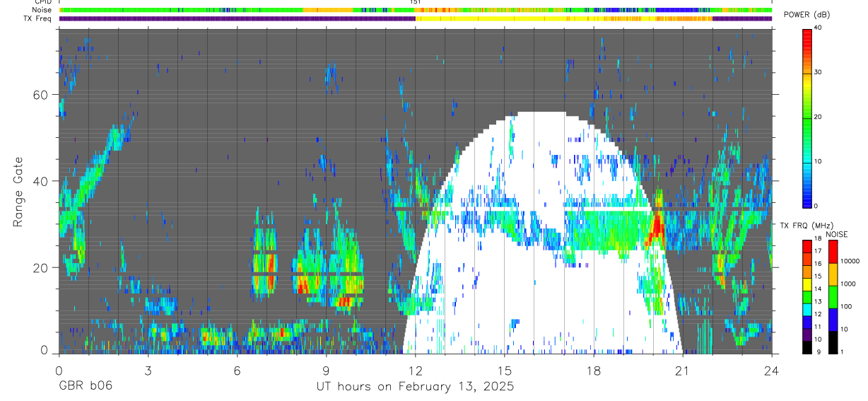This screenshot has width=868, height=401.
Task: Click the range gate tick label 40
Action: point(40,181)
